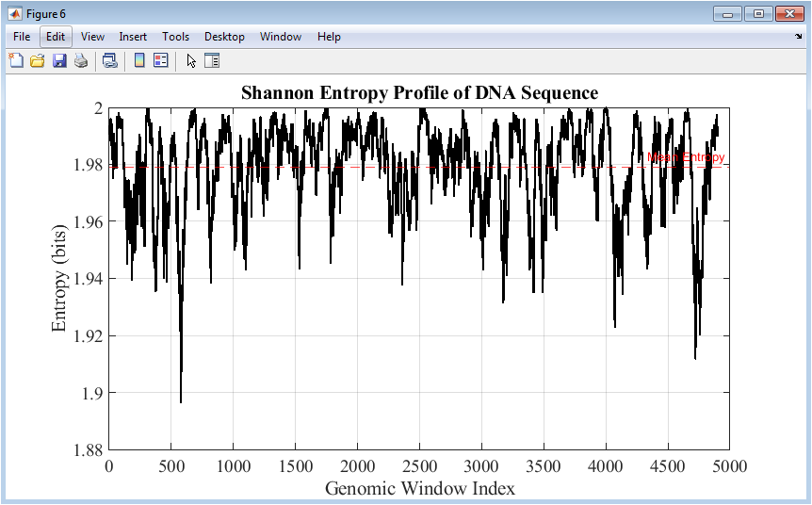Click the Shannon Entropy Profile plot title
The image size is (812, 505).
pyautogui.click(x=419, y=92)
